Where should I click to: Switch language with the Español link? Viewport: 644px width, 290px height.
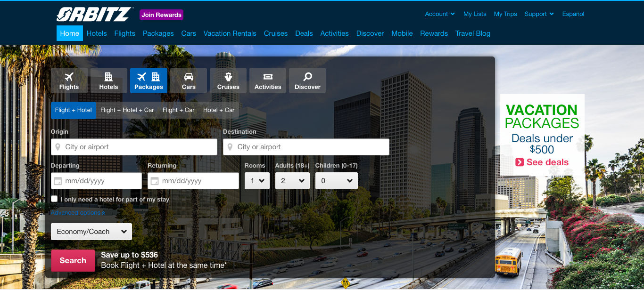(x=573, y=14)
